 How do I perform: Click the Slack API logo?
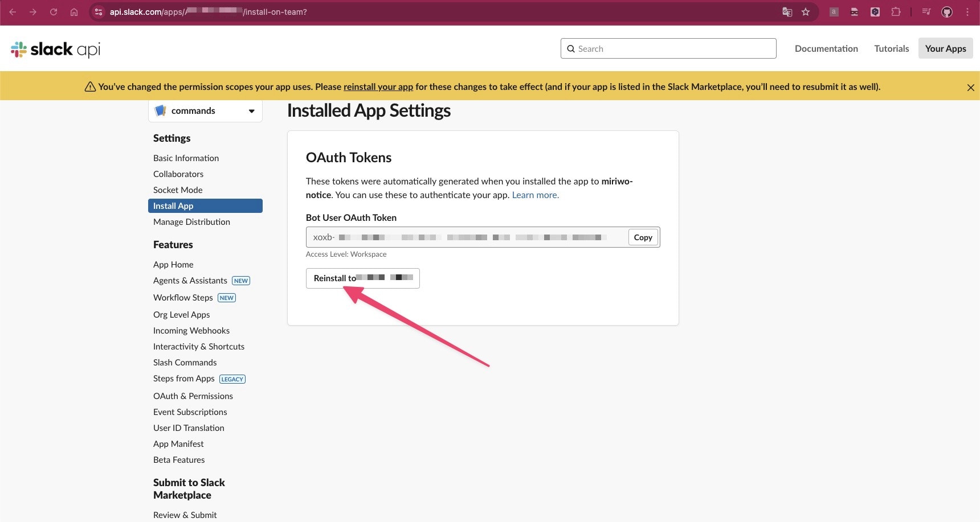[56, 50]
